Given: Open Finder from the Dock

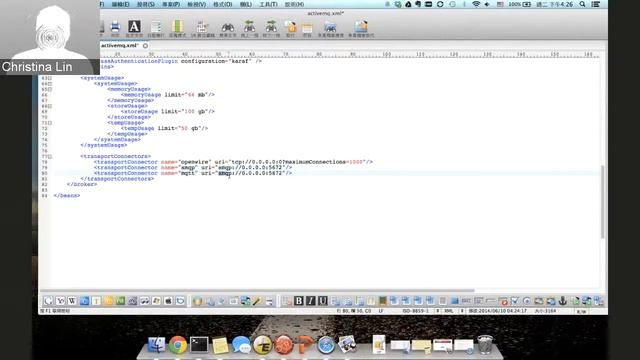Looking at the screenshot, I should click(157, 345).
